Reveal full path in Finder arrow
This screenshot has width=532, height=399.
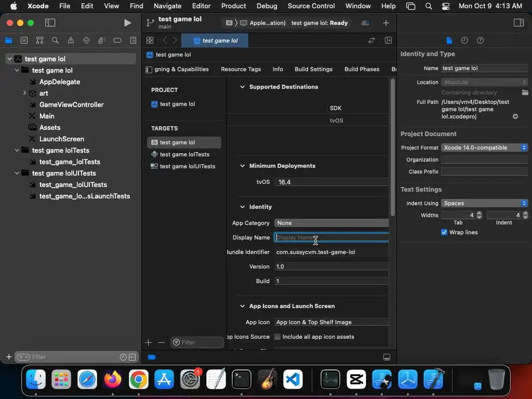[515, 116]
